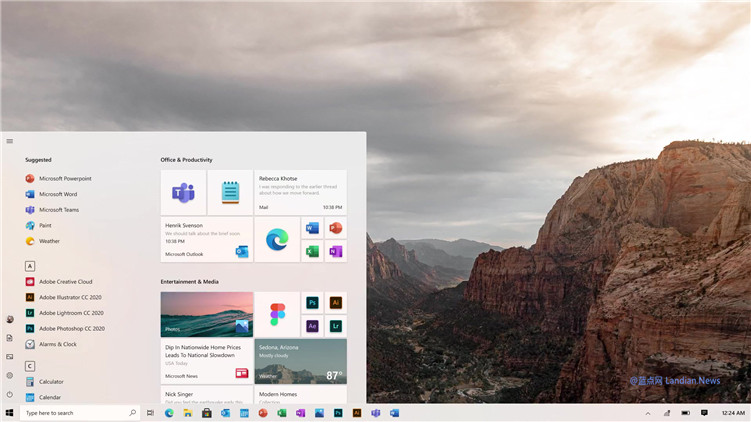
Task: Open the small Word tile in Start tiles
Action: coord(312,228)
